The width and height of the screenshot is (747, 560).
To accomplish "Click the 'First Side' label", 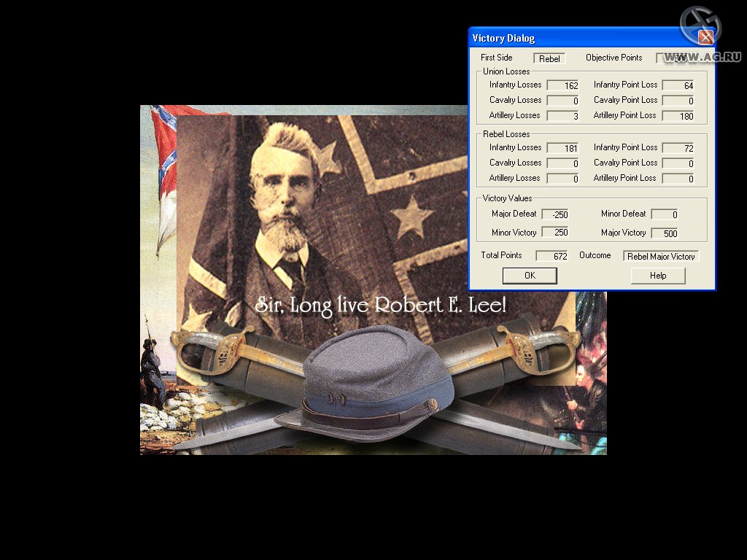I will coord(496,58).
